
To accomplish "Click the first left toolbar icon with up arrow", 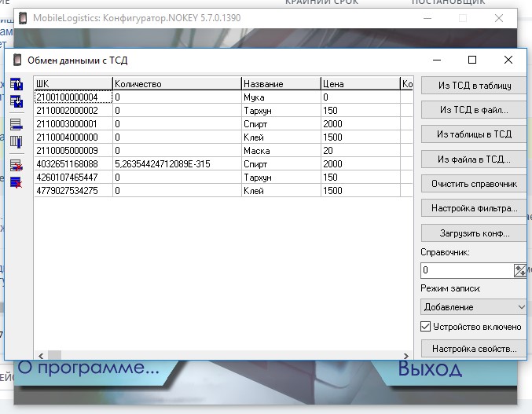I will click(x=17, y=84).
